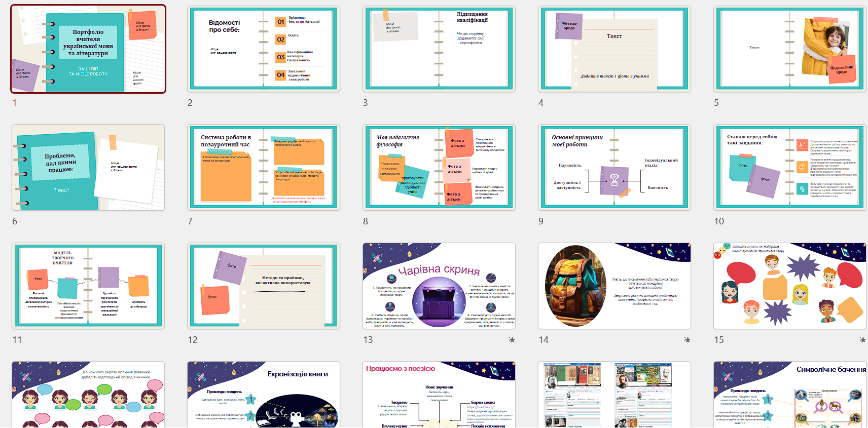The image size is (868, 428).
Task: Click slide number label '4'
Action: point(541,103)
